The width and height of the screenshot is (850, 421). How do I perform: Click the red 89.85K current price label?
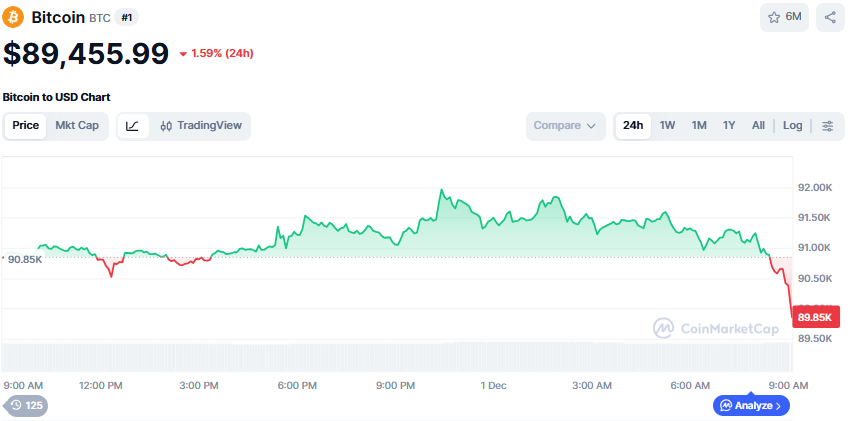[815, 318]
